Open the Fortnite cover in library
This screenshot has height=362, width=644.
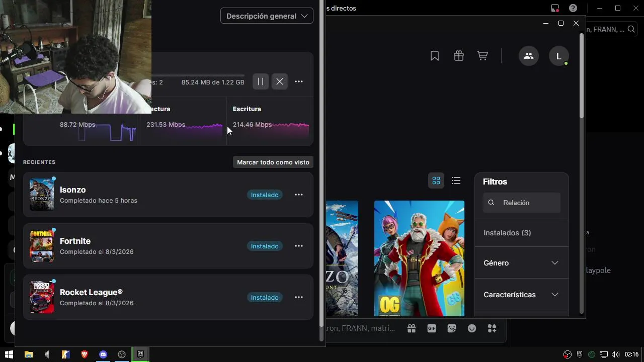click(x=419, y=258)
